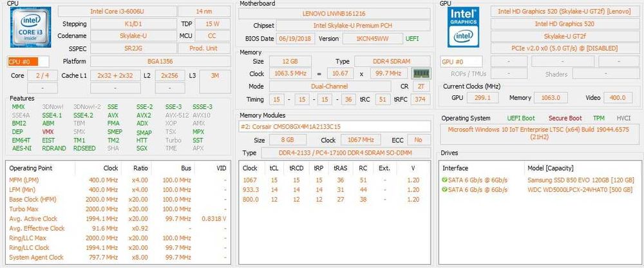Click the Intel Core i3 inside logo
Viewport: 644px width, 268px height.
(30, 27)
